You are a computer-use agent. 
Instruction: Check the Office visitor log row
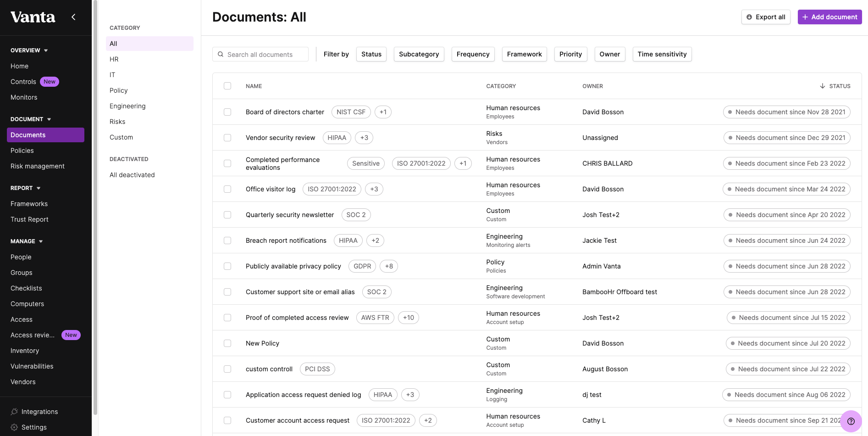(x=227, y=189)
